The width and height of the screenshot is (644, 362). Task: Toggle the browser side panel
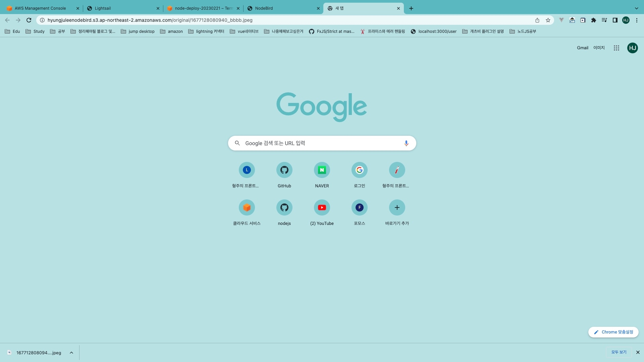(x=615, y=20)
